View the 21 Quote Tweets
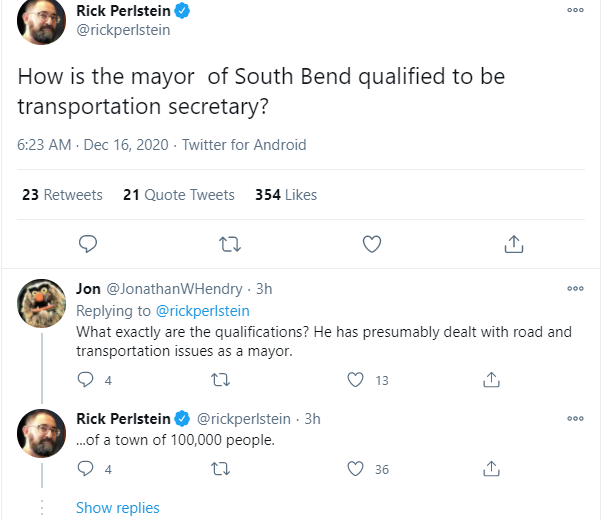Screen dimensions: 613x520 (178, 195)
